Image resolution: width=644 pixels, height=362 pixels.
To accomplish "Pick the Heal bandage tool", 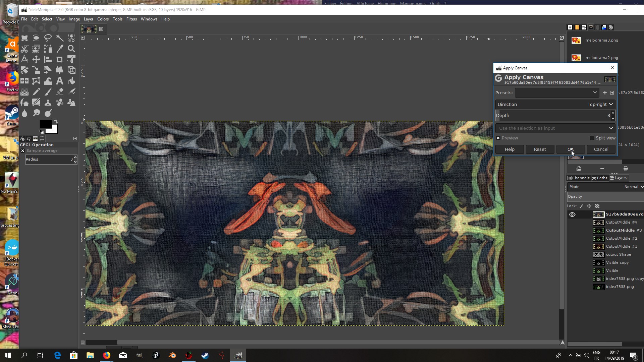I will tap(60, 103).
